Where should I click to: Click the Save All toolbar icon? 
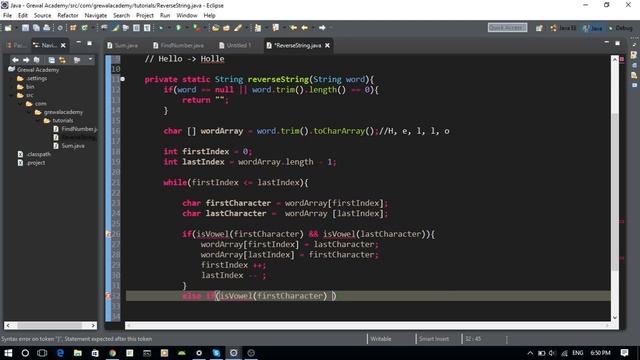point(36,28)
